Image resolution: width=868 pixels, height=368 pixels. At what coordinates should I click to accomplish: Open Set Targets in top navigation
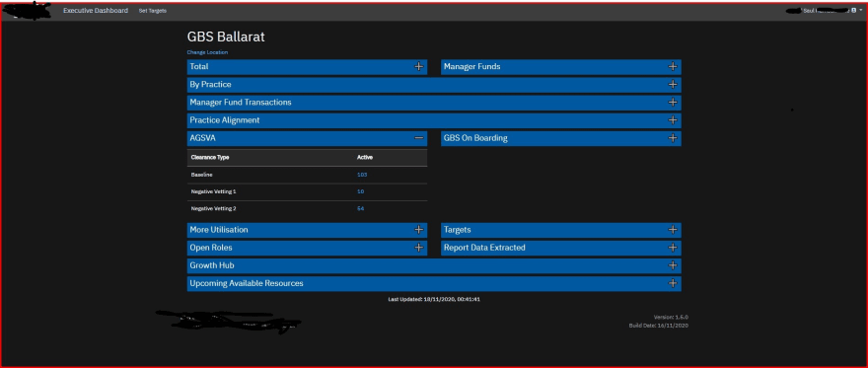pyautogui.click(x=153, y=11)
